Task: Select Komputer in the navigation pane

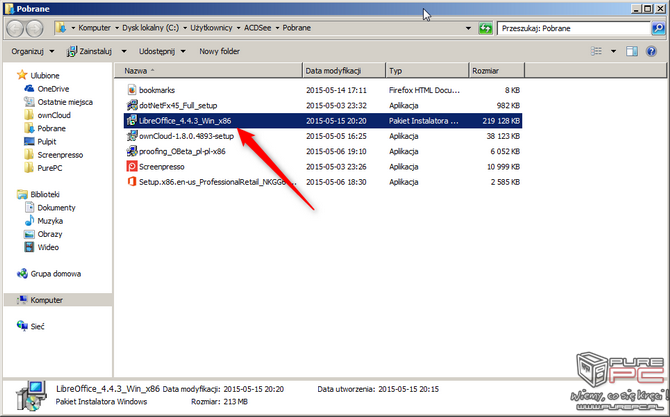Action: [46, 299]
